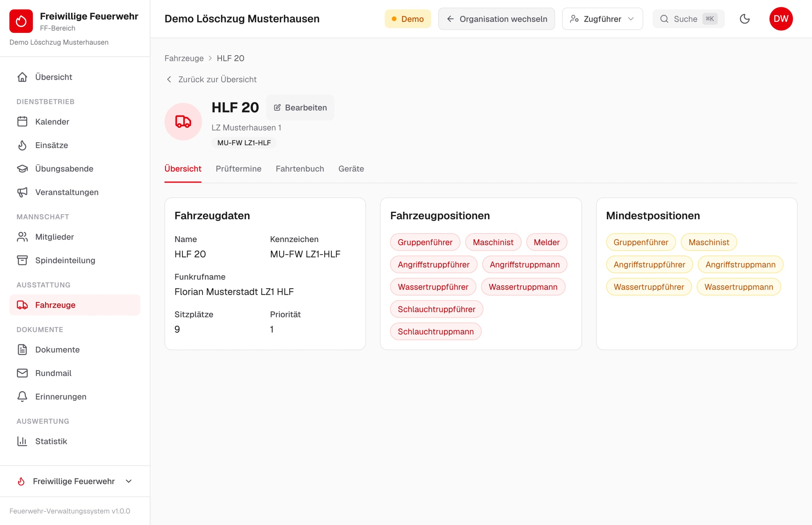
Task: Open Dokumente via the file icon
Action: coord(23,350)
